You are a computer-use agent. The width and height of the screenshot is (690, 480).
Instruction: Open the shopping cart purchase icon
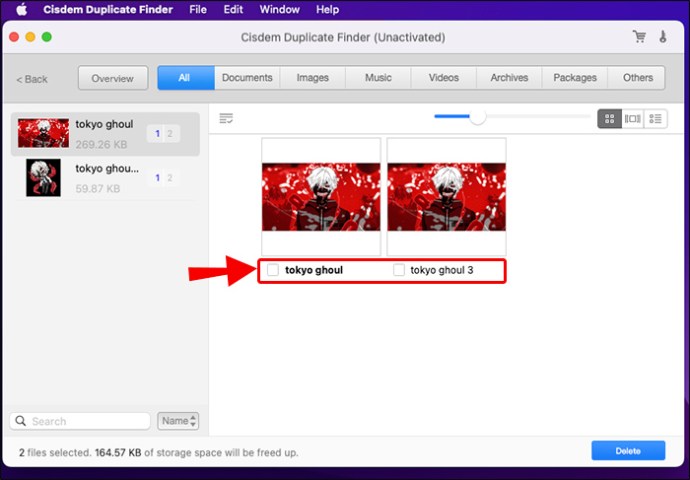[639, 37]
